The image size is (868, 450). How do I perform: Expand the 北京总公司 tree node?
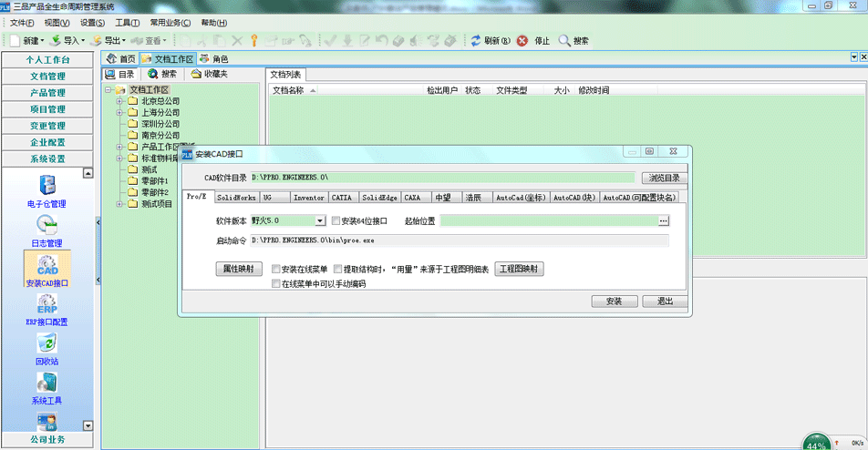[x=119, y=101]
